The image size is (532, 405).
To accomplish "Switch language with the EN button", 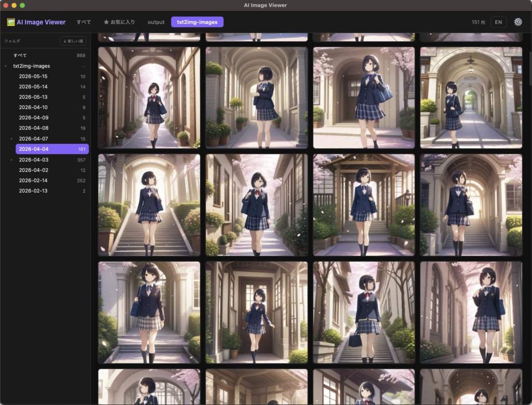I will 498,22.
